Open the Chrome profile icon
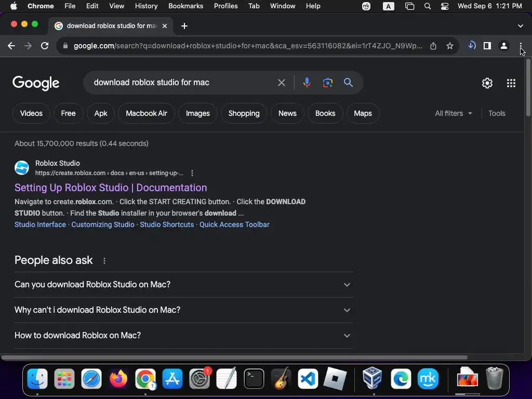532x399 pixels. (504, 46)
